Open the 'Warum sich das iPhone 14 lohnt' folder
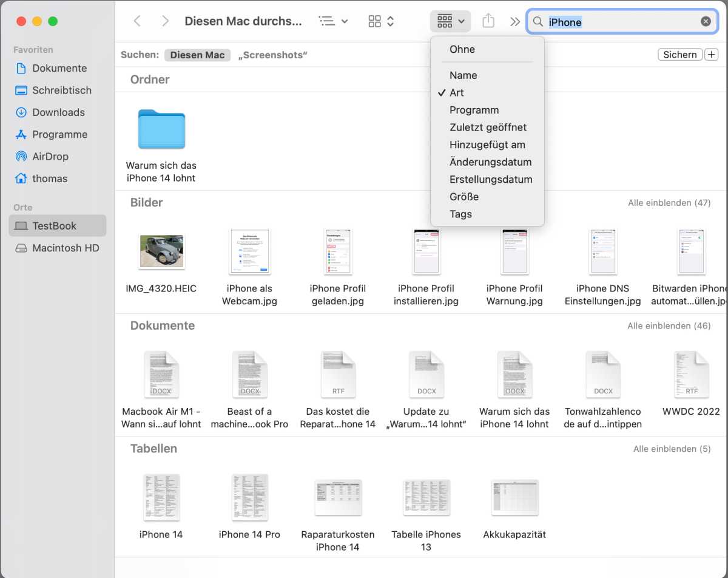728x578 pixels. 161,129
